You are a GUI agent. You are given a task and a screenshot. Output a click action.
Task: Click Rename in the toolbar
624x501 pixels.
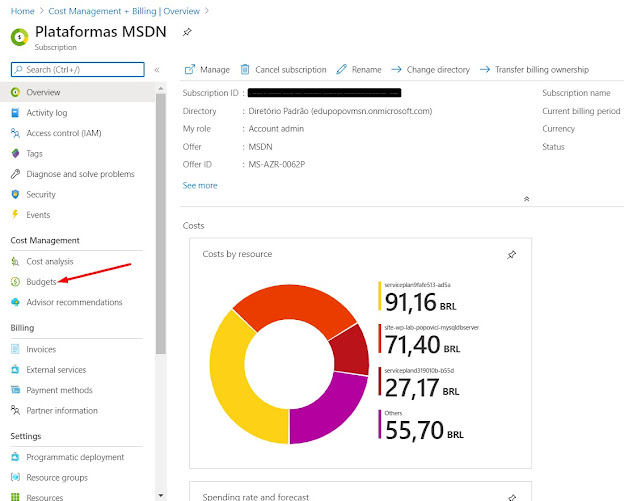[359, 70]
